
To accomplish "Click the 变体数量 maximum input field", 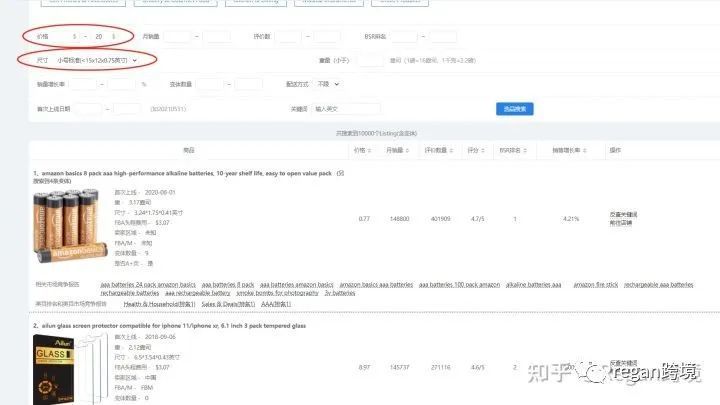I will (249, 84).
